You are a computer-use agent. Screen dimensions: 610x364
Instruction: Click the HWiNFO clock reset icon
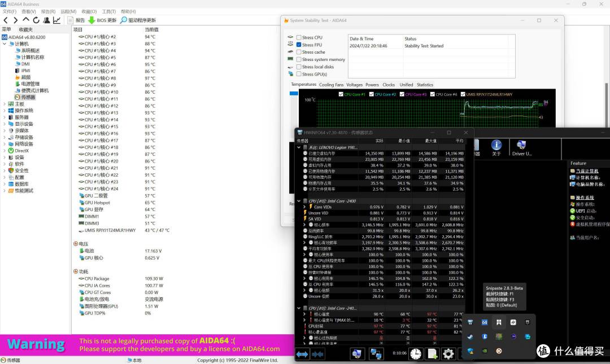click(x=416, y=354)
